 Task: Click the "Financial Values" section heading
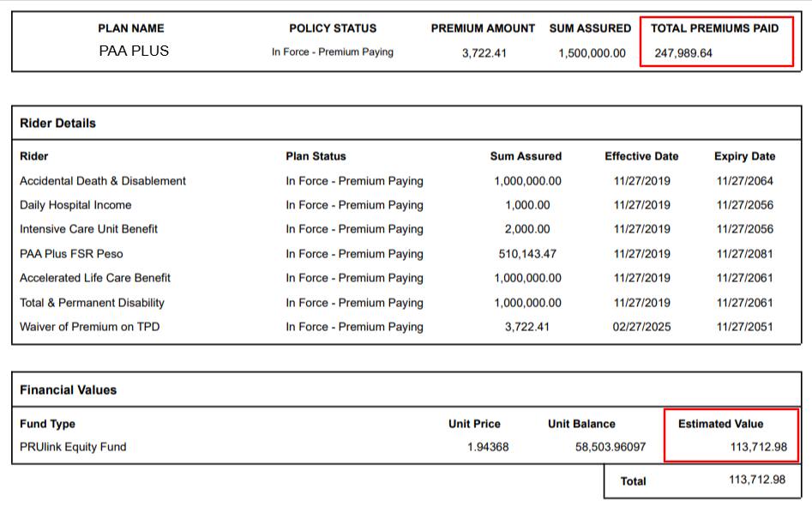pos(69,390)
